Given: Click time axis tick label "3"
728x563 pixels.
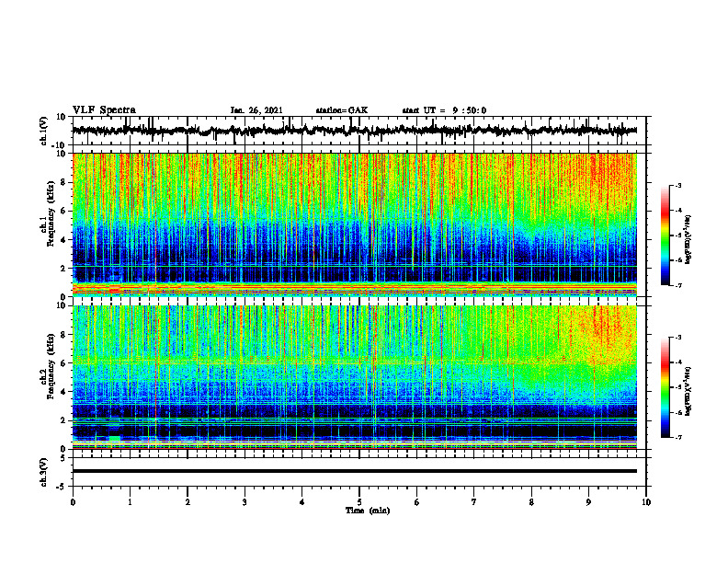Looking at the screenshot, I should (245, 502).
